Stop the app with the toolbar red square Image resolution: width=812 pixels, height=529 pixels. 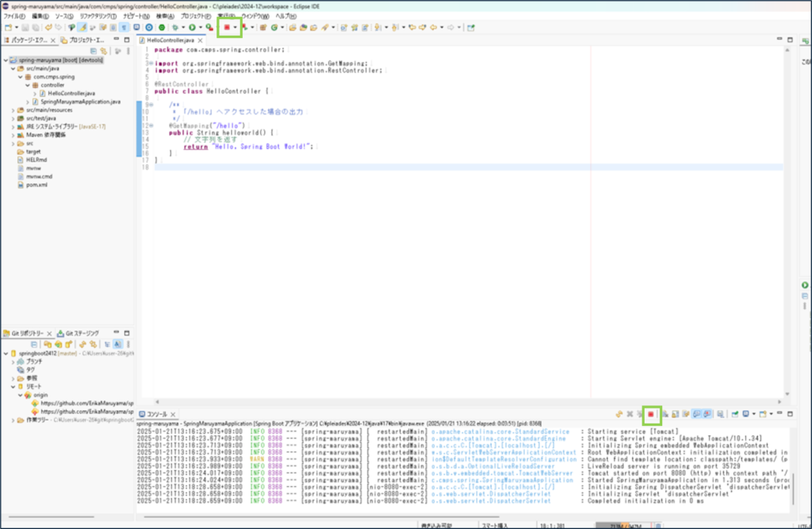point(227,28)
